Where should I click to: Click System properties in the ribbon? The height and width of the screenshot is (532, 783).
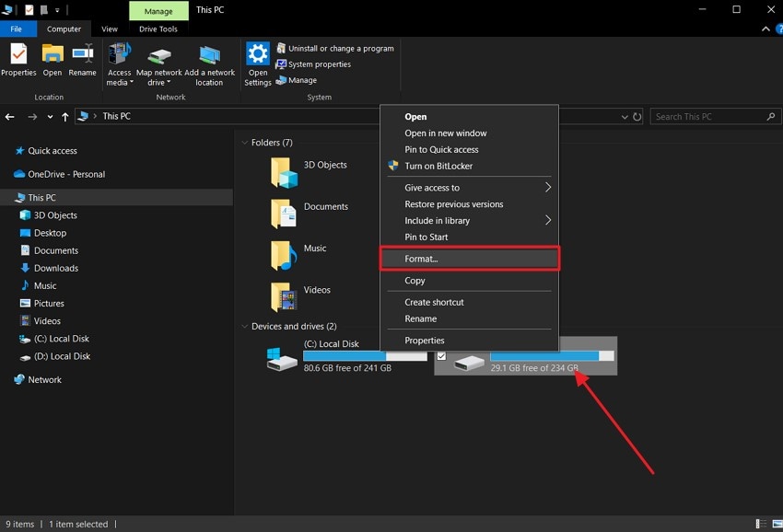coord(313,64)
